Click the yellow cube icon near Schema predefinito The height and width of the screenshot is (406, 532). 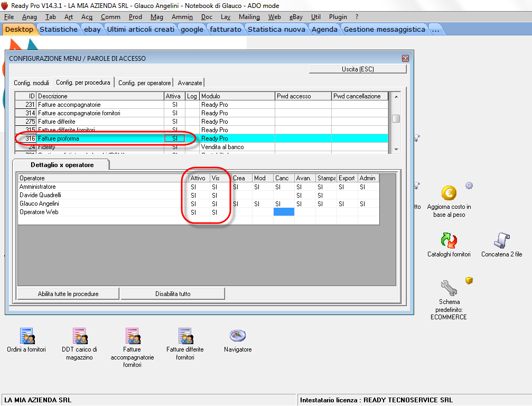click(469, 280)
